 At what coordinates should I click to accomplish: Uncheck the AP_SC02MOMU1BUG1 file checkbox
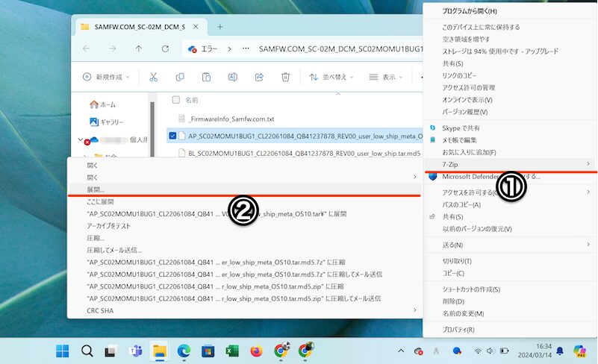click(x=173, y=136)
